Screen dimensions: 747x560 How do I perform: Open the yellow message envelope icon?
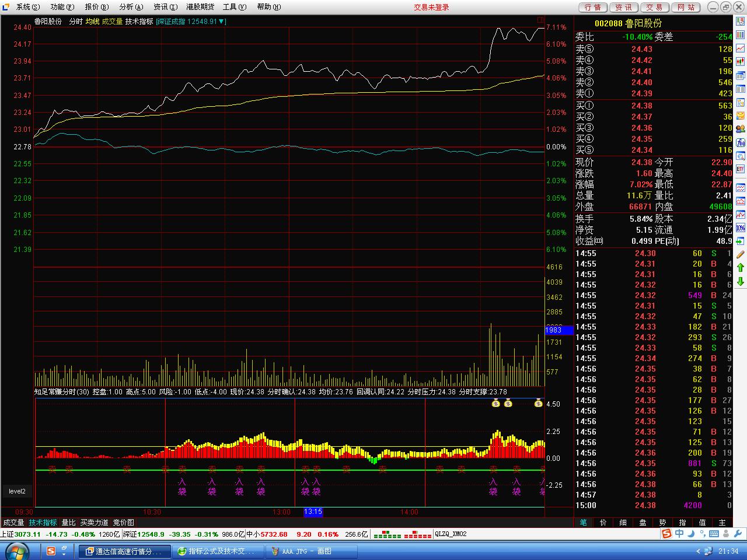[x=741, y=116]
